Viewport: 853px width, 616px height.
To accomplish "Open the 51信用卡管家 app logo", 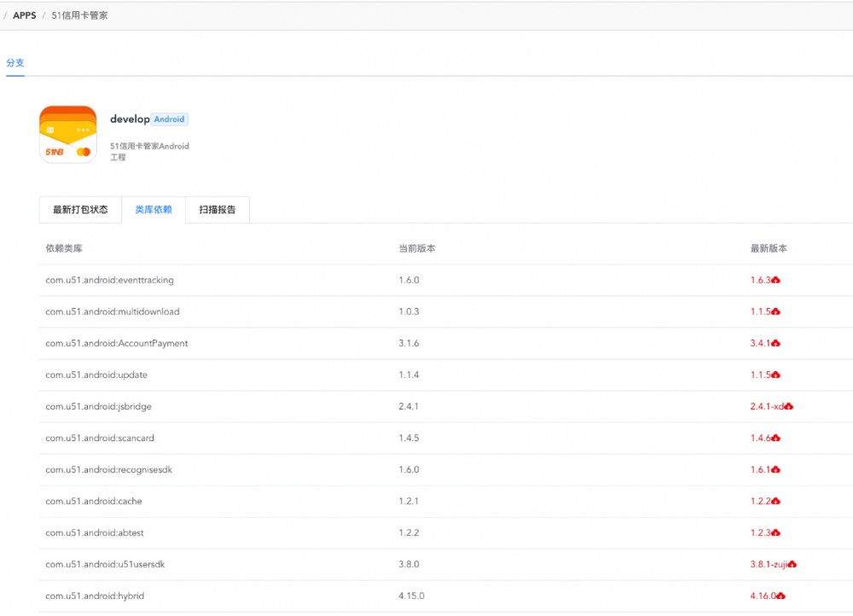I will coord(67,133).
